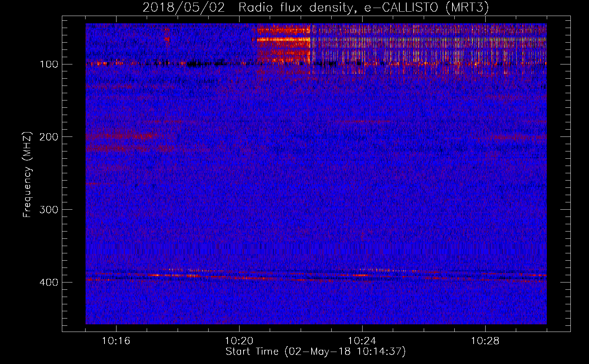Click the 300 frequency tick label
589x364 pixels.
[x=49, y=210]
